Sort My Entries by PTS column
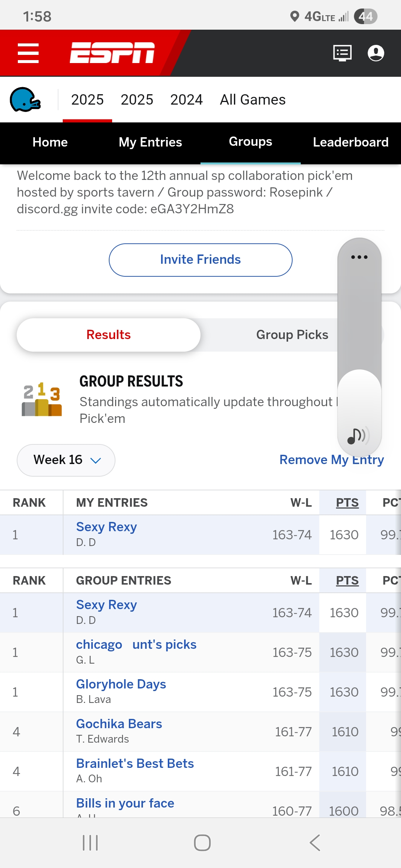The width and height of the screenshot is (401, 868). pyautogui.click(x=347, y=503)
